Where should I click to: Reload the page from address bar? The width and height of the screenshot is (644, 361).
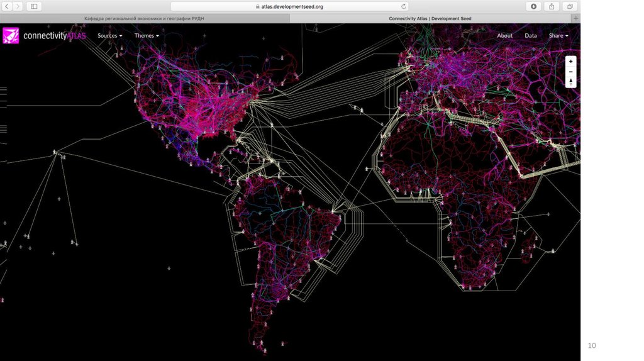point(403,6)
